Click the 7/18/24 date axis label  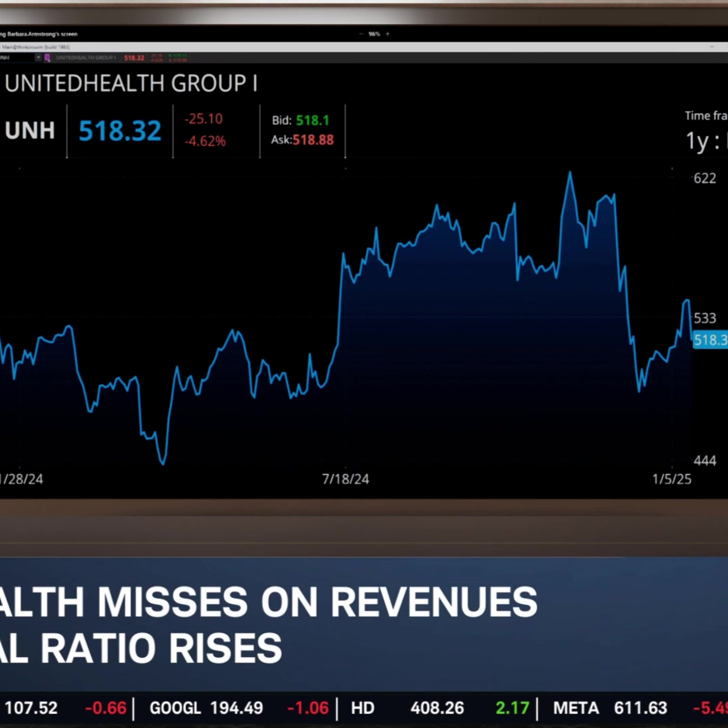click(346, 479)
